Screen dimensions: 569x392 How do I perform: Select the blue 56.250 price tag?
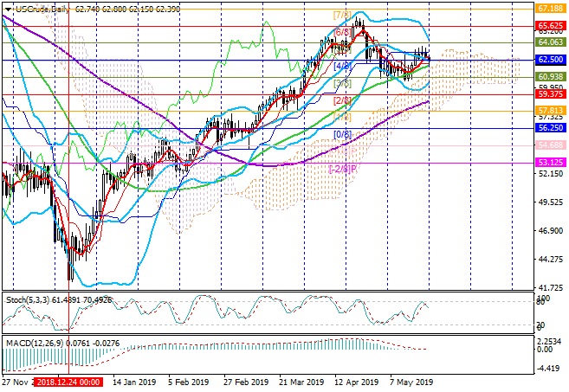(x=551, y=128)
